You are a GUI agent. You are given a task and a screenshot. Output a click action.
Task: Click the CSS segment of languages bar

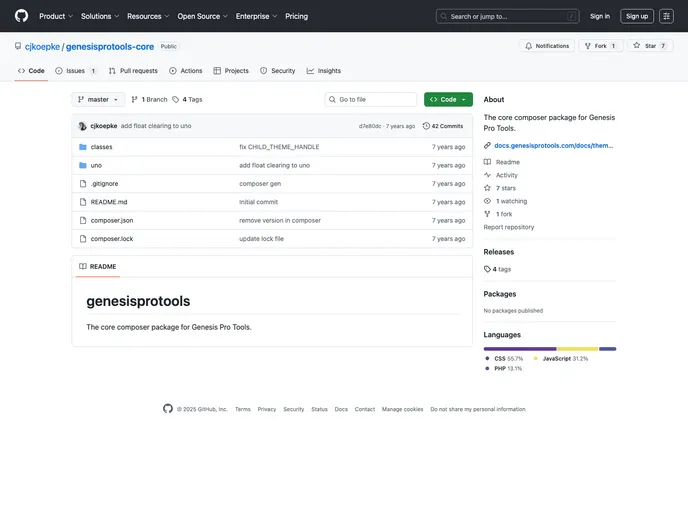(x=520, y=349)
